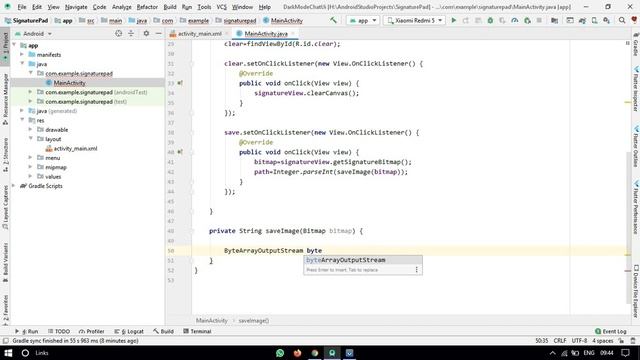Click the read-only lock icon in status bar
640x360 pixels.
tap(621, 341)
